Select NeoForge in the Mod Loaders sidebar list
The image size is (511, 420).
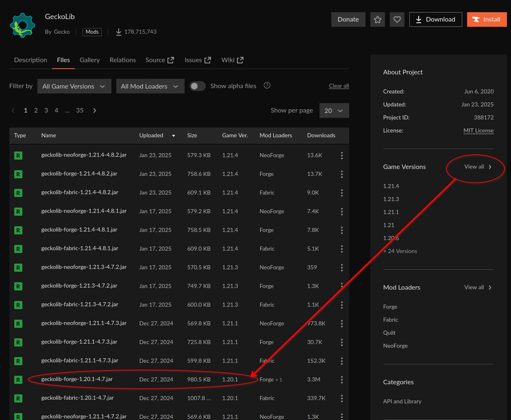(395, 346)
